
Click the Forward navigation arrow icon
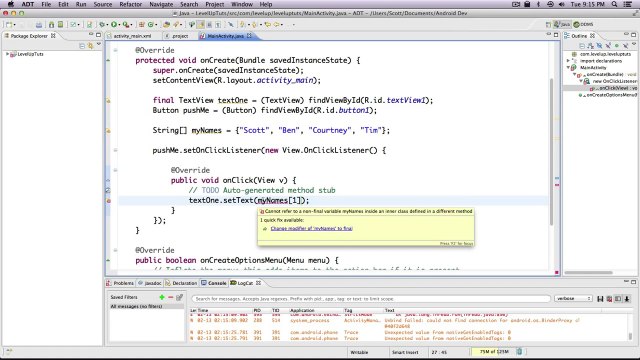[276, 24]
